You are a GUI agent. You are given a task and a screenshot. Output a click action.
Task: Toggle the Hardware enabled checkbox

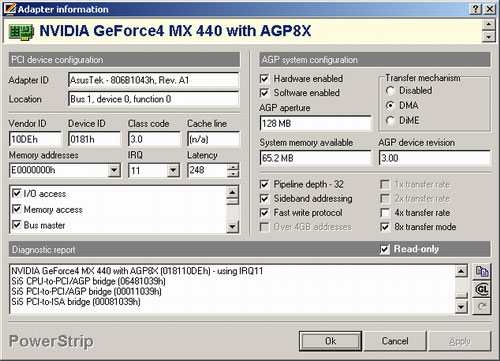[x=264, y=79]
